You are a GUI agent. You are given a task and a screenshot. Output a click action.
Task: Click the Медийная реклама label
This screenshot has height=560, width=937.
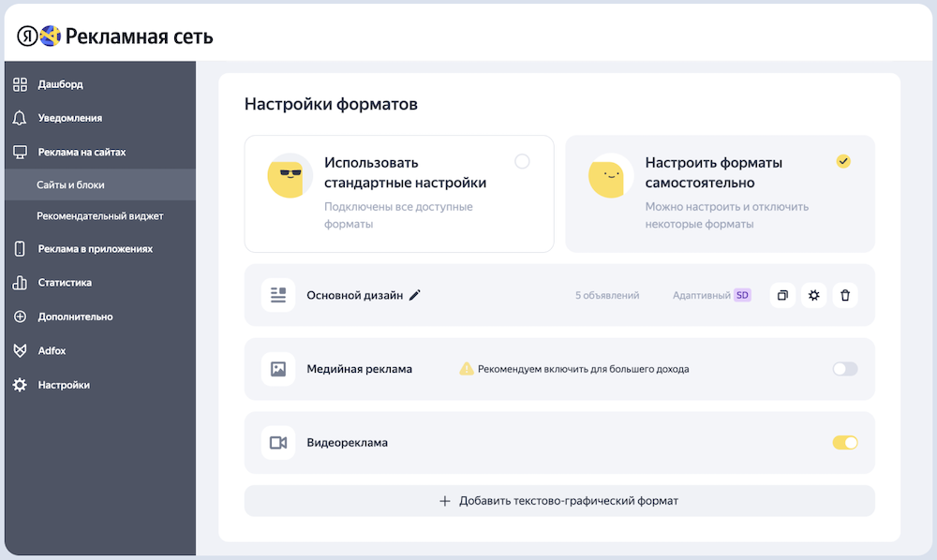click(x=359, y=369)
